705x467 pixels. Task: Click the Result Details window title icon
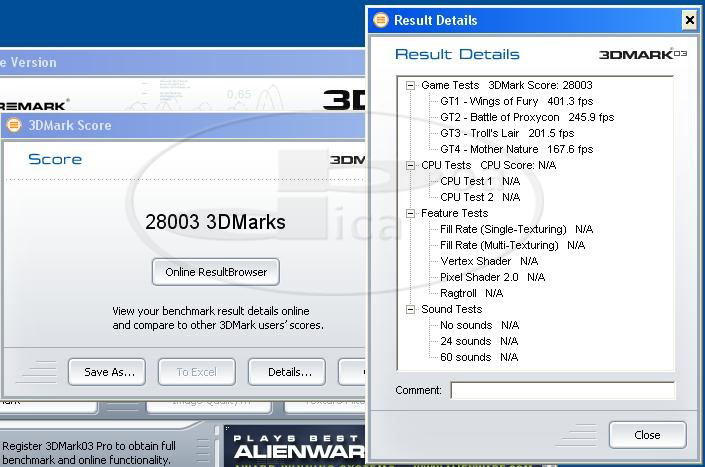[x=380, y=20]
